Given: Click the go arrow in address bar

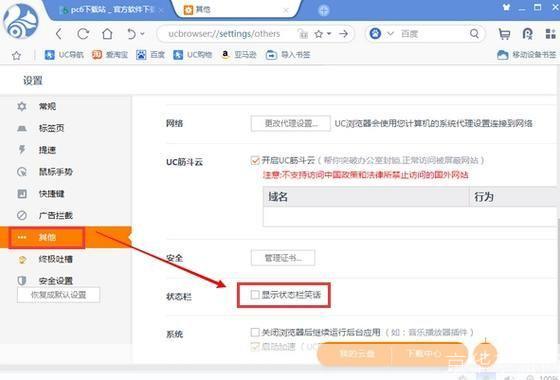Looking at the screenshot, I should [344, 34].
